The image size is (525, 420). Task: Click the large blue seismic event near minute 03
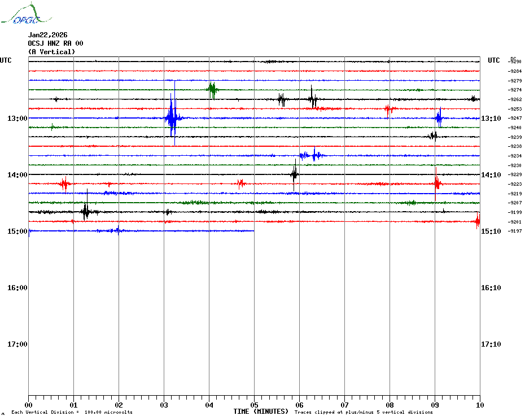172,119
